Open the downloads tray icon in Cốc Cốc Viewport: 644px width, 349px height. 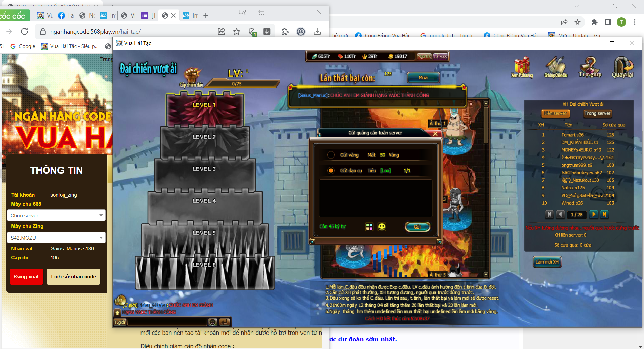click(317, 31)
